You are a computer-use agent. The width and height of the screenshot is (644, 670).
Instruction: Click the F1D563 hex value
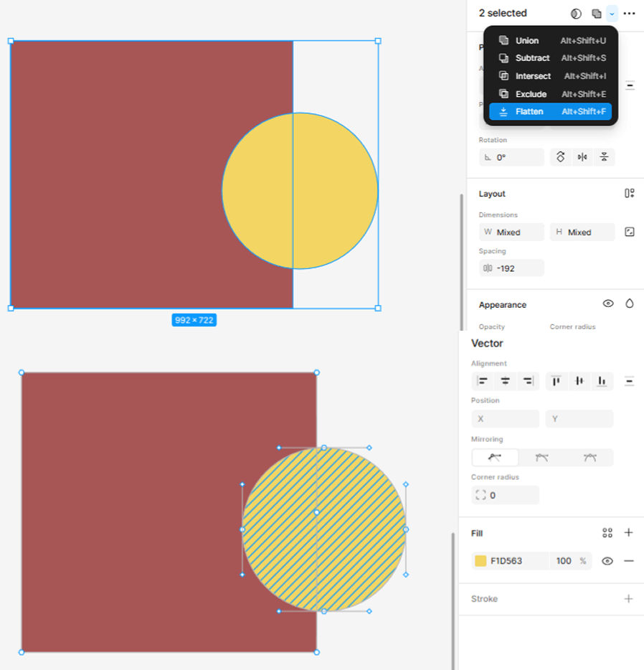click(506, 561)
